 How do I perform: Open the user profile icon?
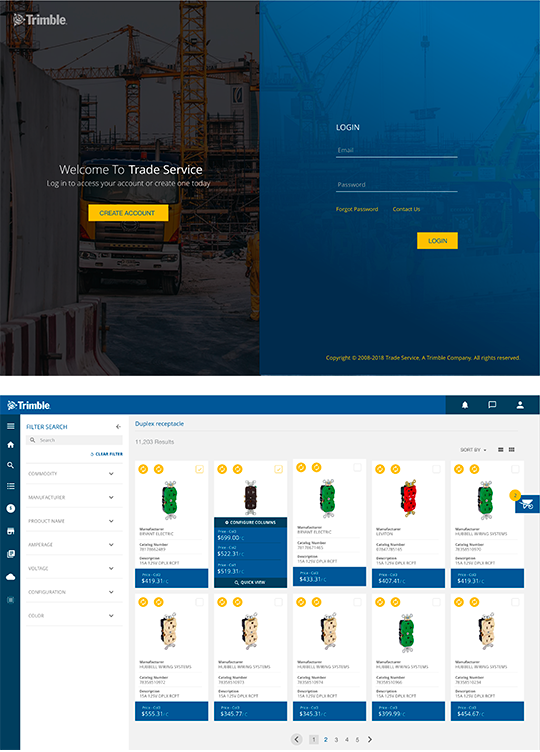point(520,405)
